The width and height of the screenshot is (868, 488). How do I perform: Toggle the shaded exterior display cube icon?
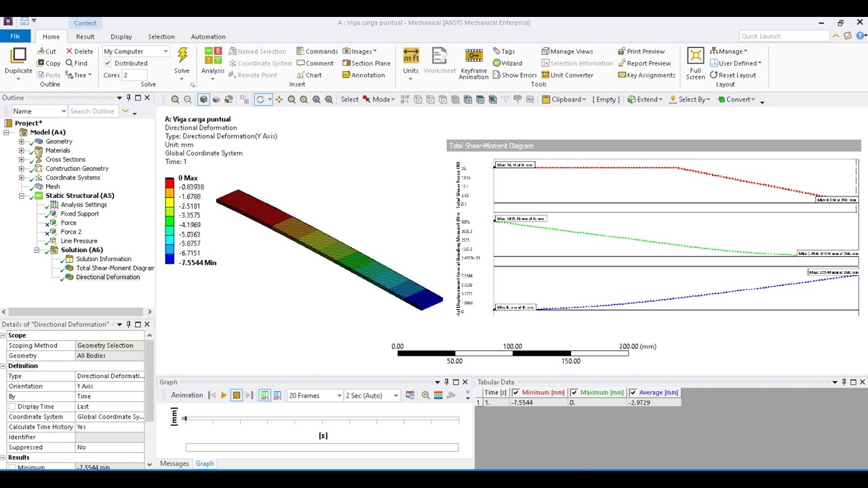203,100
